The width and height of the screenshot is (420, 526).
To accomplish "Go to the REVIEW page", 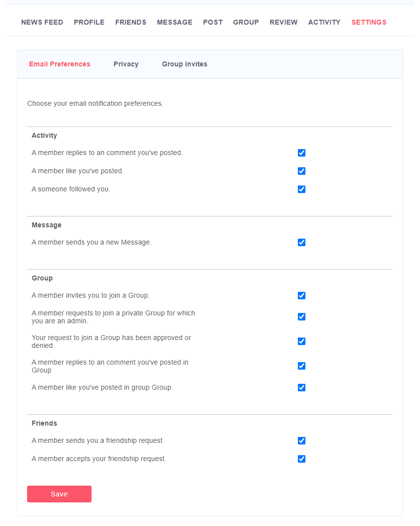I will 284,22.
